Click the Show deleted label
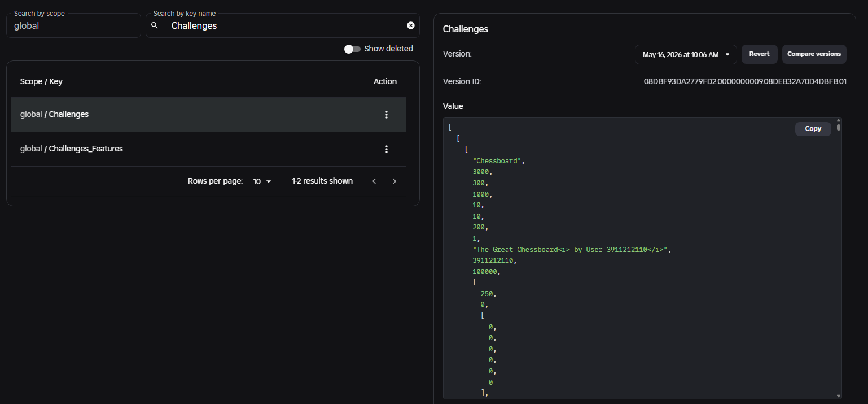The width and height of the screenshot is (868, 404). pyautogui.click(x=389, y=49)
